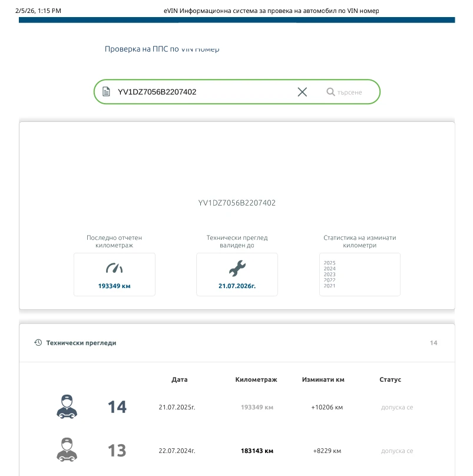Click the history clock icon

(38, 342)
